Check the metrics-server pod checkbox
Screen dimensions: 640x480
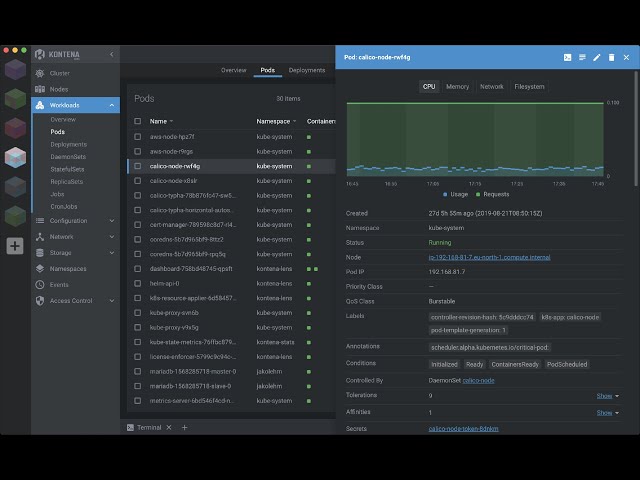(138, 401)
